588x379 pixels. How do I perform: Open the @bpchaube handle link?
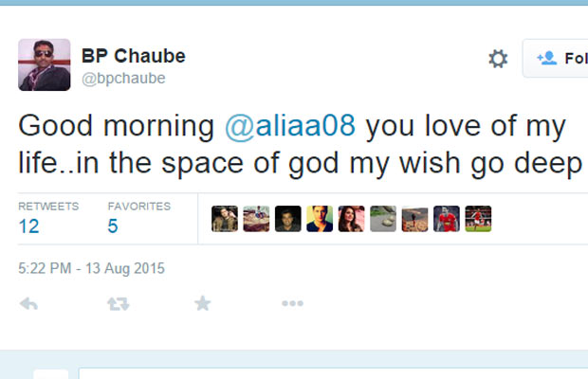pyautogui.click(x=123, y=79)
